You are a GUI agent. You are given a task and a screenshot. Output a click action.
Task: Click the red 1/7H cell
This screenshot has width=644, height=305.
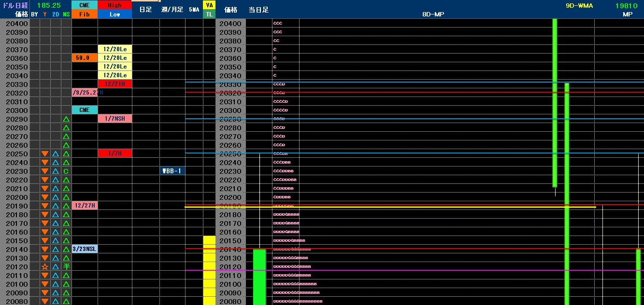114,153
